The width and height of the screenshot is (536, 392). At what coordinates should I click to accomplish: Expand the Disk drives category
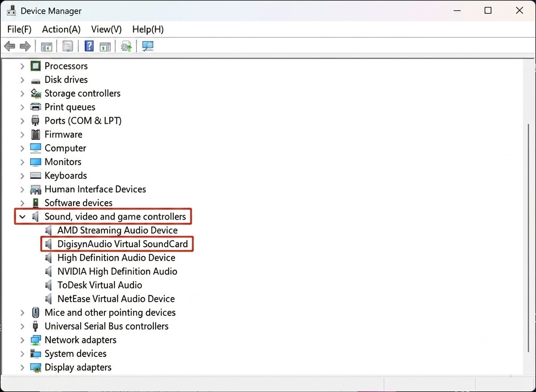tap(22, 80)
